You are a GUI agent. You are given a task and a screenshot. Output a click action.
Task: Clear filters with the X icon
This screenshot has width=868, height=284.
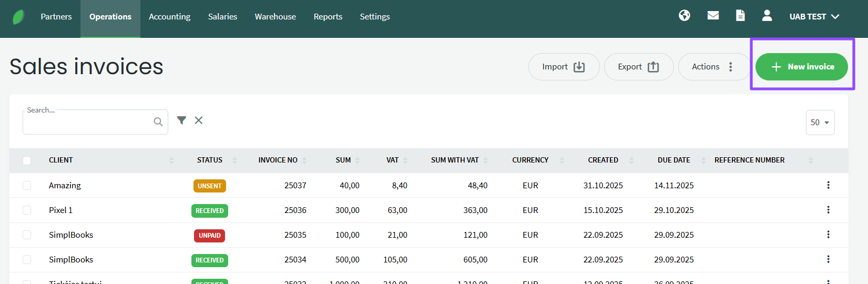click(x=199, y=120)
